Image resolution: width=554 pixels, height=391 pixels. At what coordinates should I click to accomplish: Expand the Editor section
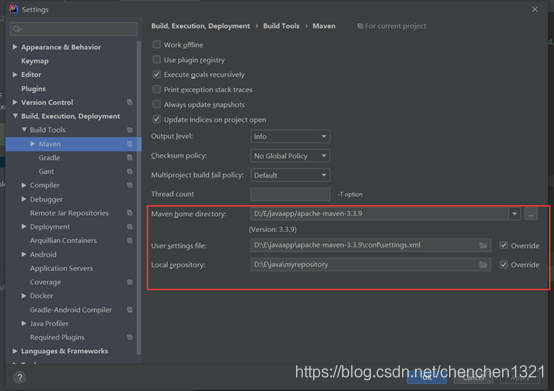15,75
